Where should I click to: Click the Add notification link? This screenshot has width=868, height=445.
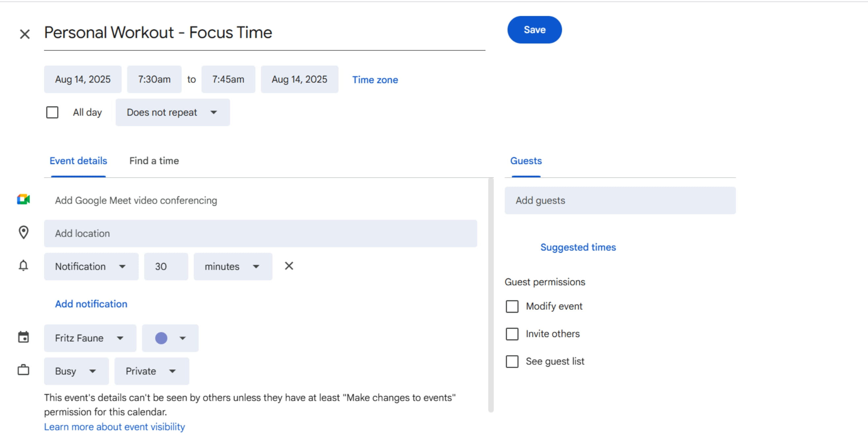pyautogui.click(x=91, y=304)
